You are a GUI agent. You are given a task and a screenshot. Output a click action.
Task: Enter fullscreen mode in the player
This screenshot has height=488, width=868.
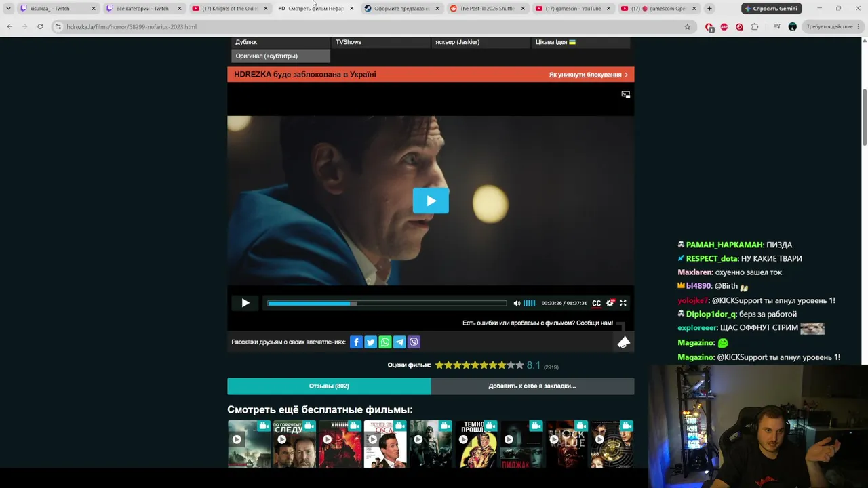coord(623,303)
